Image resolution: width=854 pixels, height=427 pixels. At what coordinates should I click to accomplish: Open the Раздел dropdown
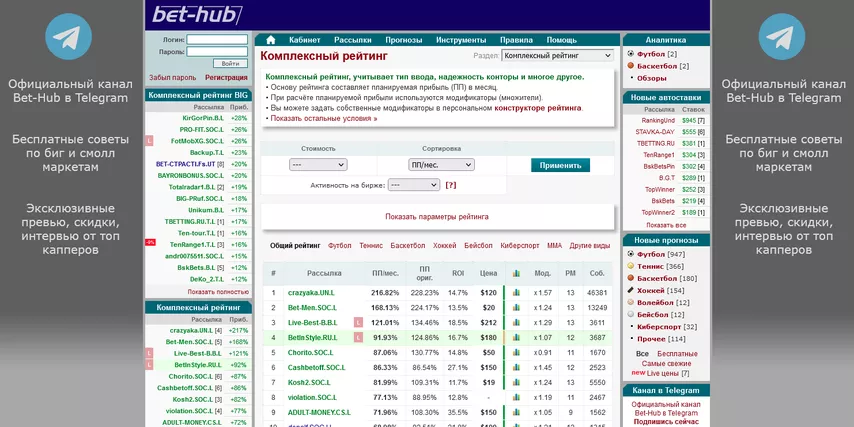(x=557, y=55)
